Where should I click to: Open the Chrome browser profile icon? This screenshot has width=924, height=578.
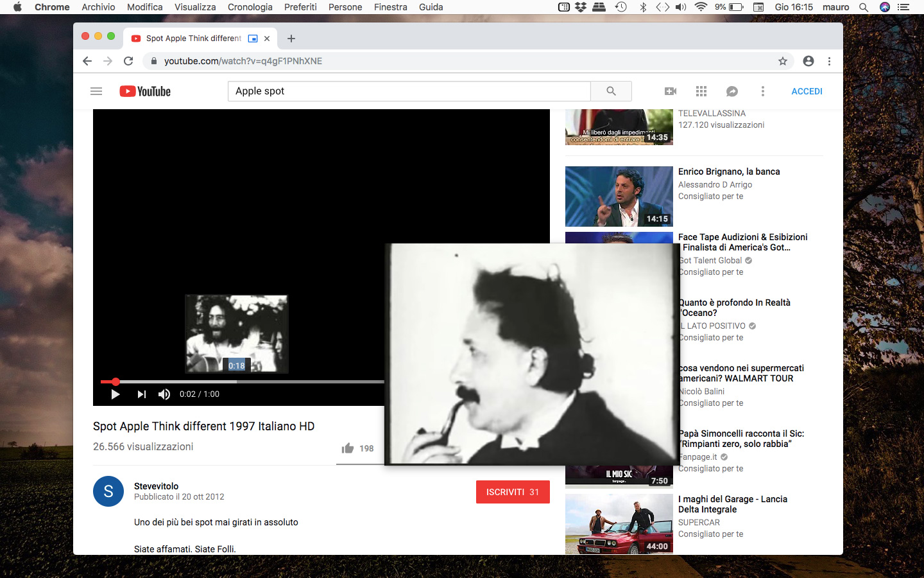click(x=808, y=61)
